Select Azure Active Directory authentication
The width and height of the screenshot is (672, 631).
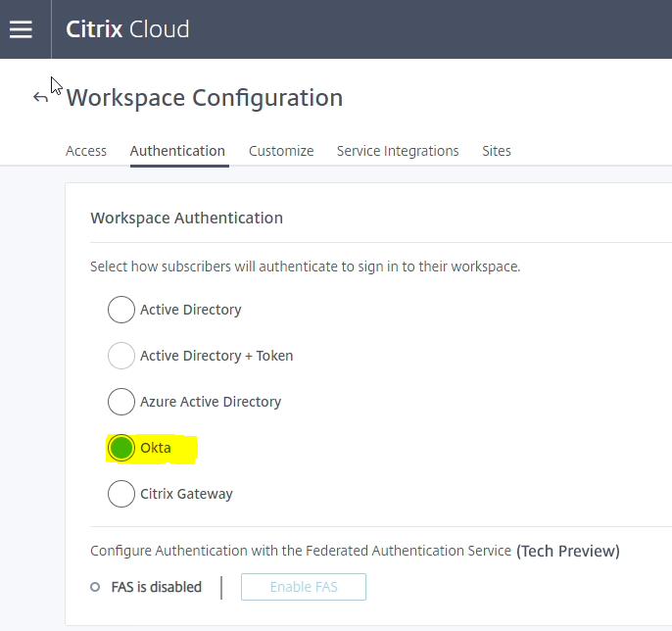(x=121, y=402)
